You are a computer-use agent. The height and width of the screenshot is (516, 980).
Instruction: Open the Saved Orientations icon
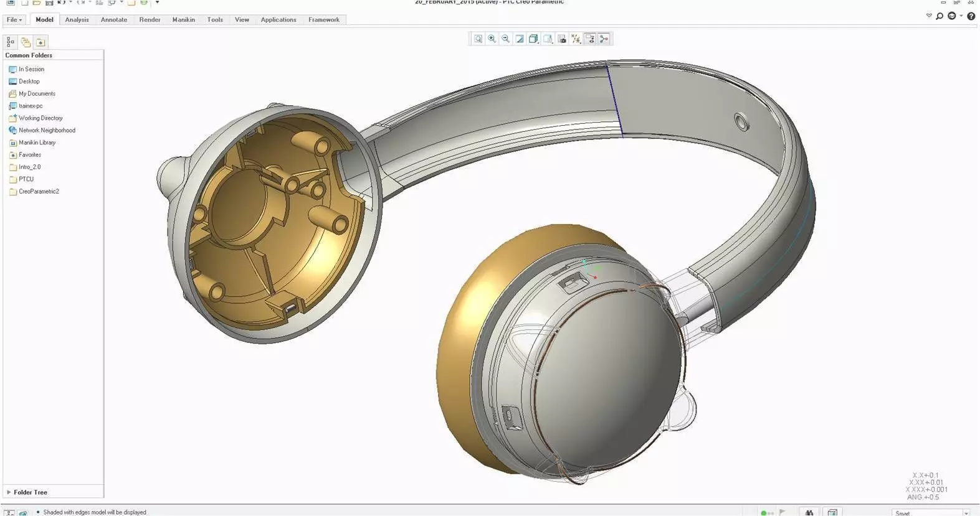(548, 39)
